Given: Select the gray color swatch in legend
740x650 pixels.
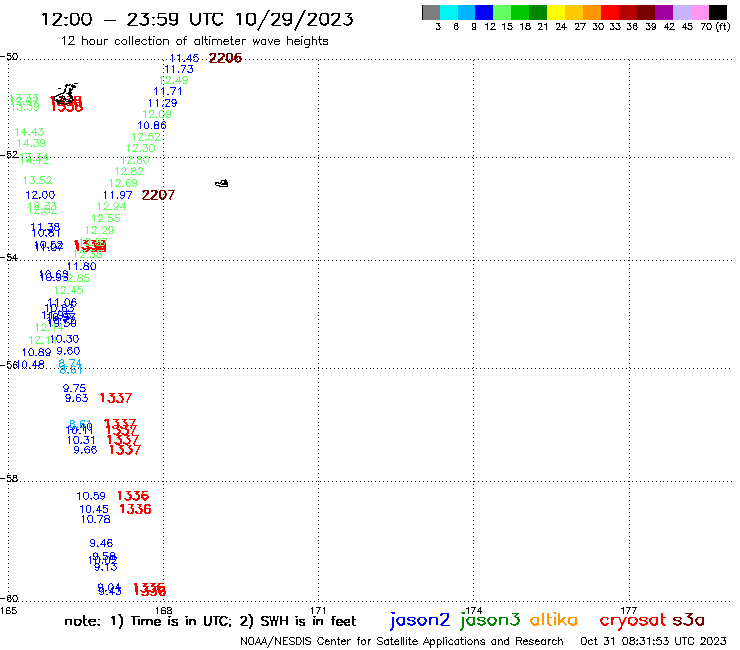Looking at the screenshot, I should click(431, 12).
